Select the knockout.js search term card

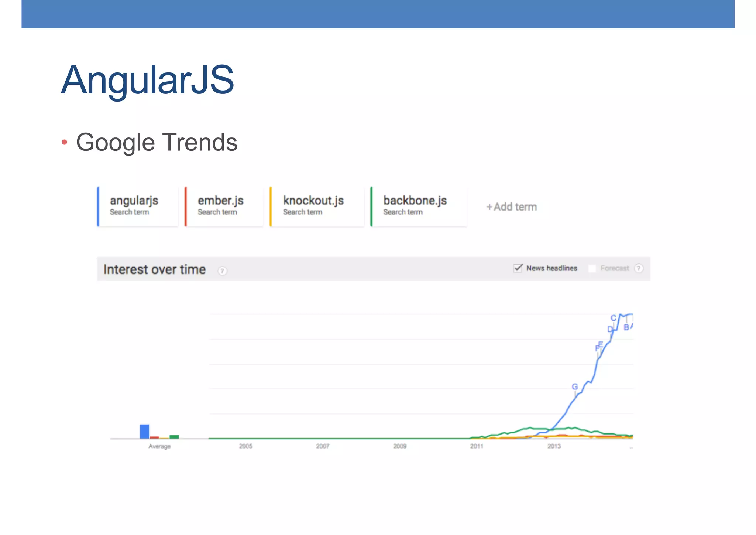pyautogui.click(x=317, y=207)
